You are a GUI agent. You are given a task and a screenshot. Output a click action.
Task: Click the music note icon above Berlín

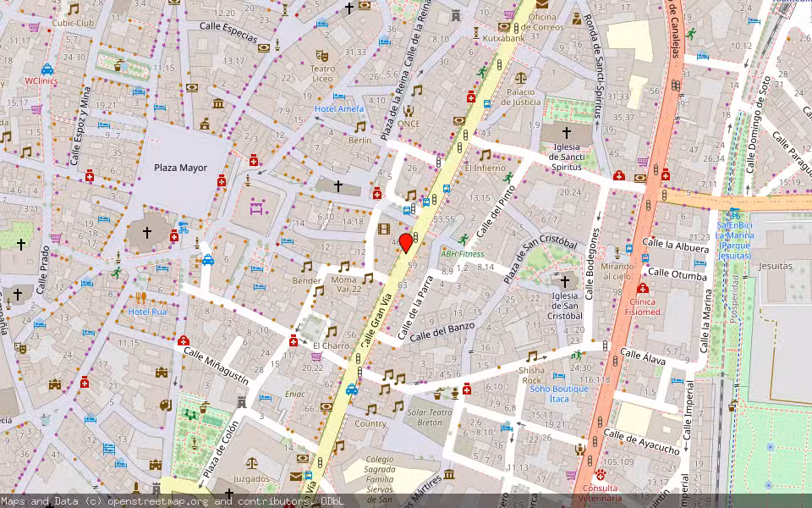[x=360, y=126]
